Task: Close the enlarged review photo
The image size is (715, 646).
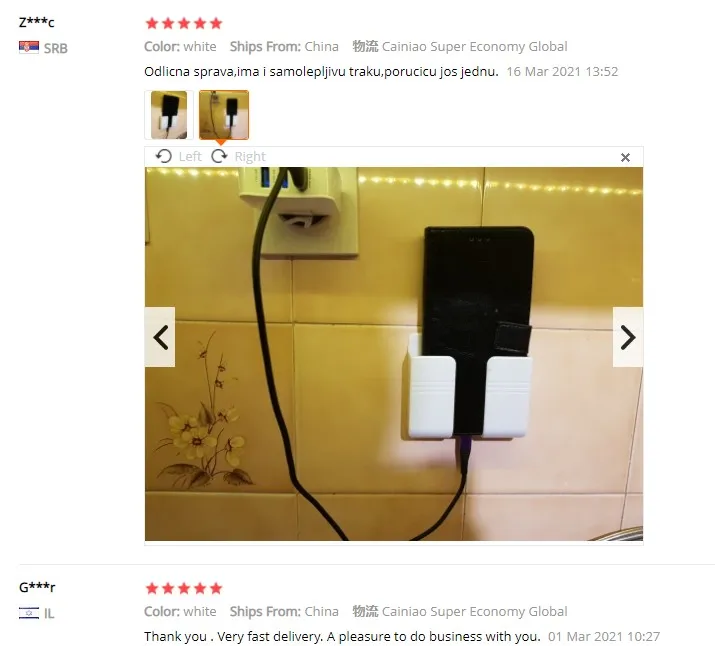Action: pos(625,158)
